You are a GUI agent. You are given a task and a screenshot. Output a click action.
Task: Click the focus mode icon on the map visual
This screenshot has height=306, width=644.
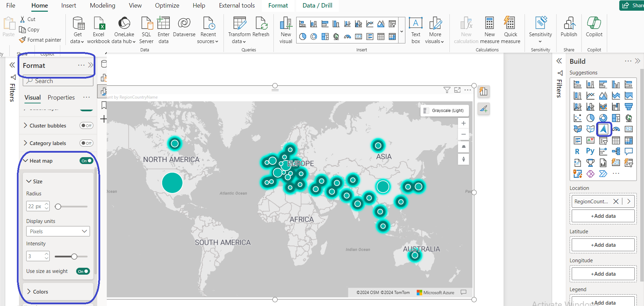457,90
